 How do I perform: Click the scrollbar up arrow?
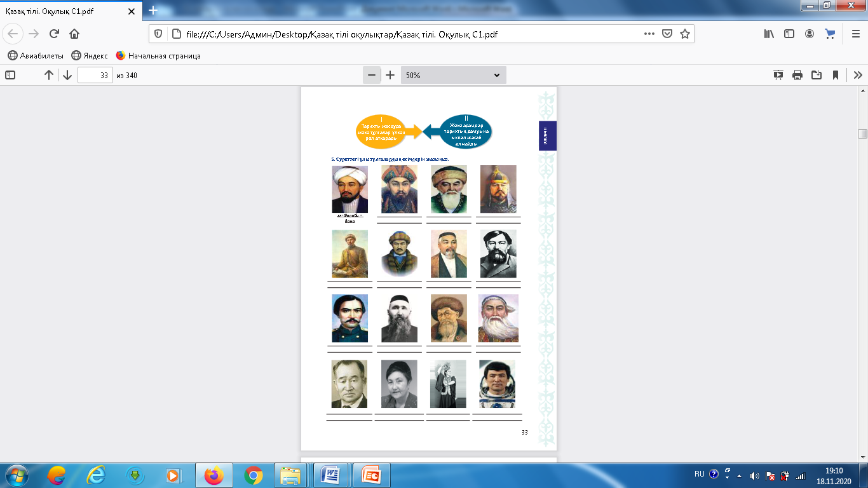[862, 91]
